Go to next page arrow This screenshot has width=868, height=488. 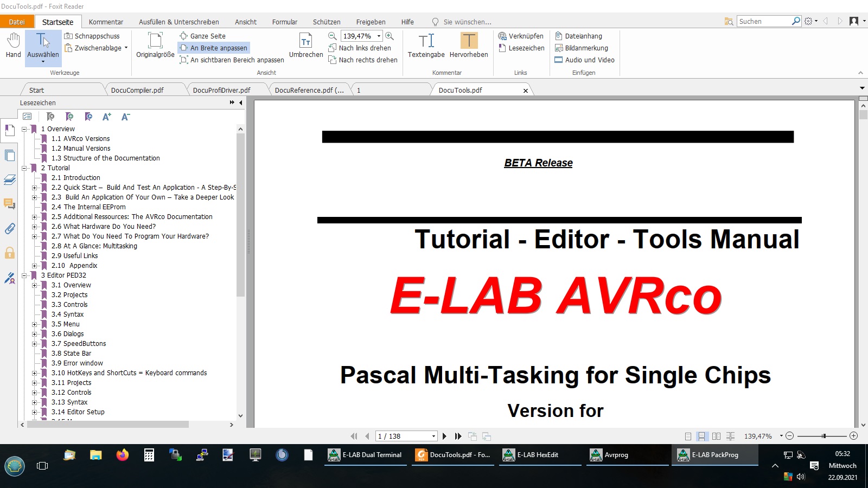click(x=444, y=436)
